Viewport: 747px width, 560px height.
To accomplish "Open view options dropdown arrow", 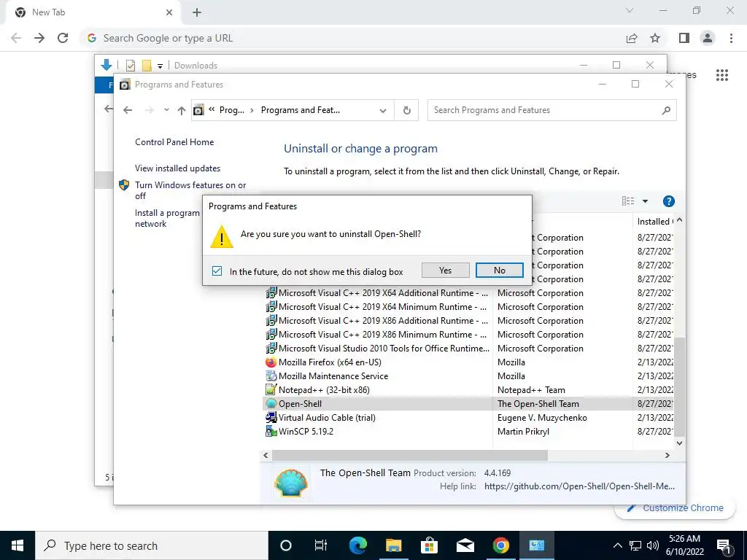I will (x=645, y=201).
